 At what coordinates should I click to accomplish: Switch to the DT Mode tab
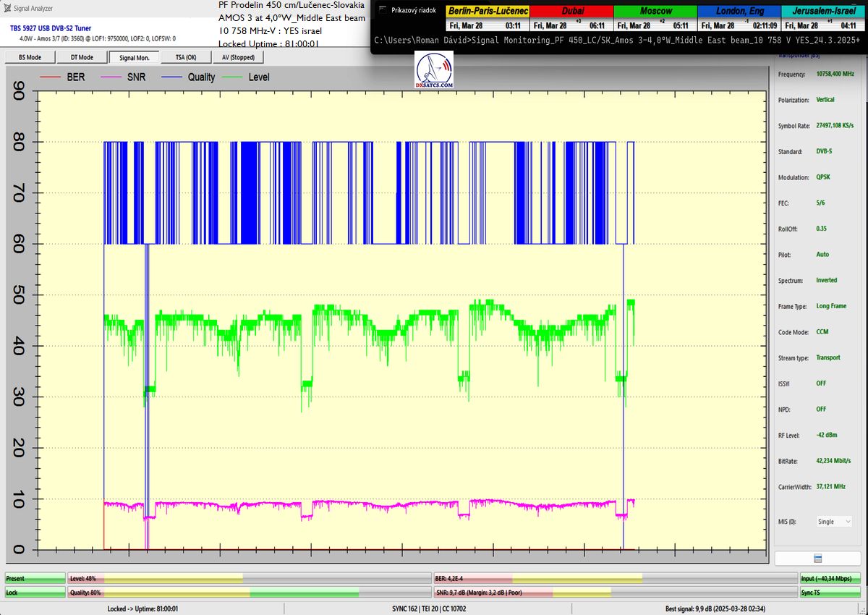tap(82, 57)
